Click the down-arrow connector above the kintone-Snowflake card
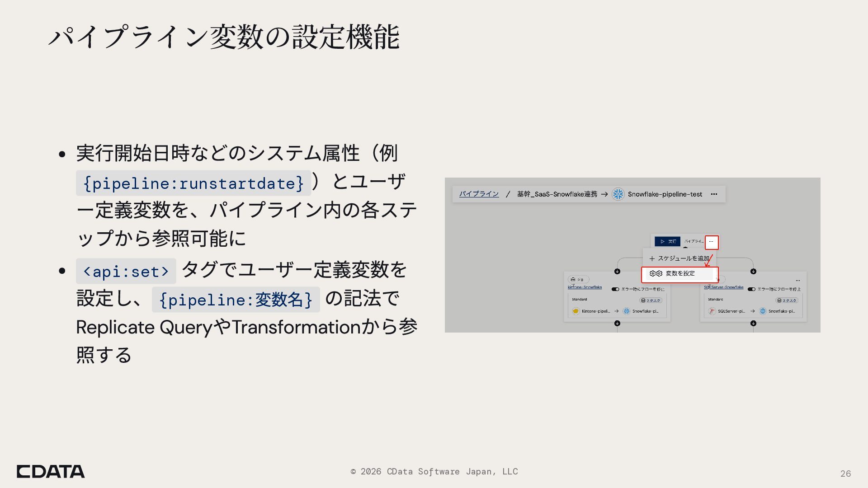Viewport: 868px width, 488px height. (x=617, y=271)
